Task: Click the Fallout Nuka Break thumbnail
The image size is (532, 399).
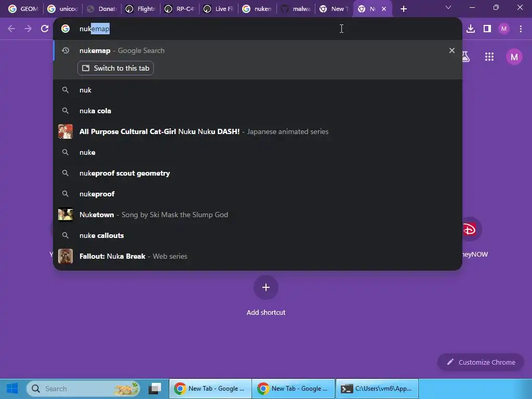Action: point(65,256)
